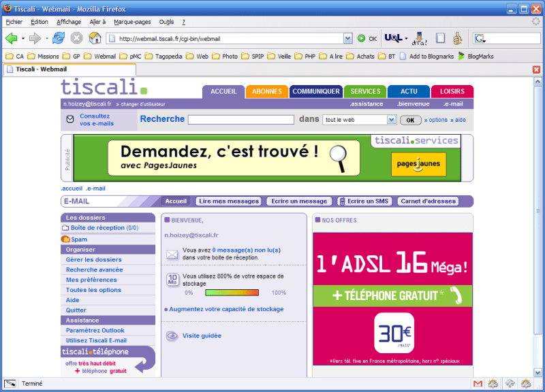
Task: Reload the page with refresh icon
Action: click(59, 38)
